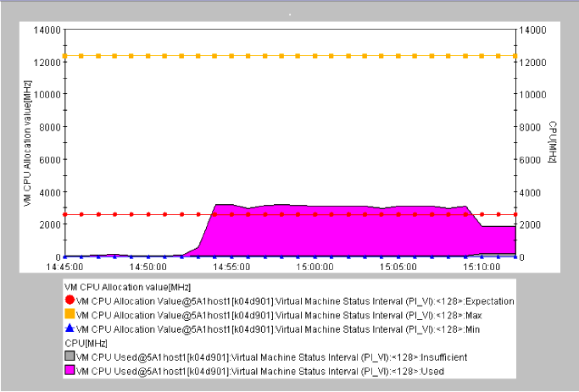Click the 15:00:00 time axis label
The width and height of the screenshot is (579, 392).
[315, 267]
